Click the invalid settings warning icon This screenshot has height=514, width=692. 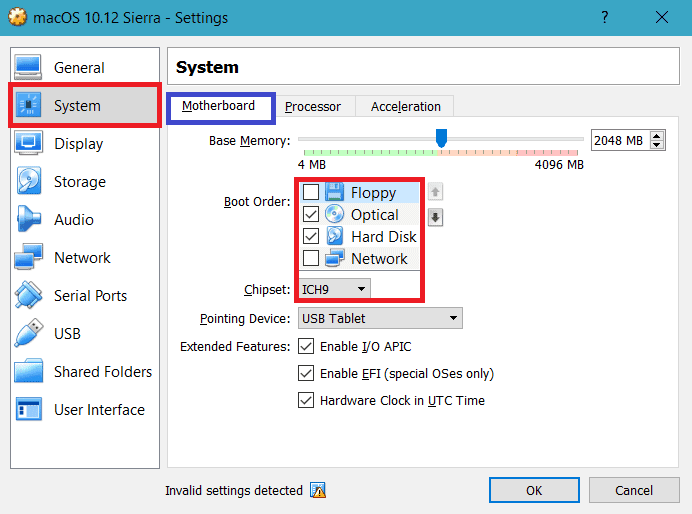click(318, 490)
